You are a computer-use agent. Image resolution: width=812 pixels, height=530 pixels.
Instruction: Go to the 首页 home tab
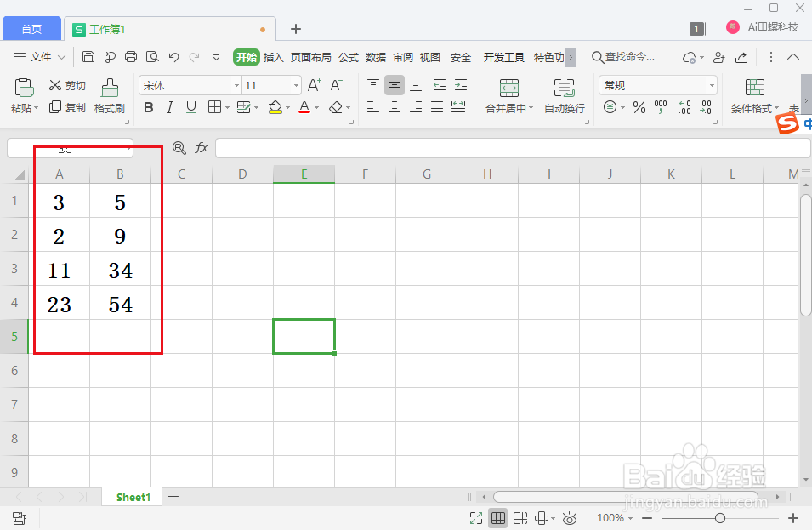click(31, 29)
